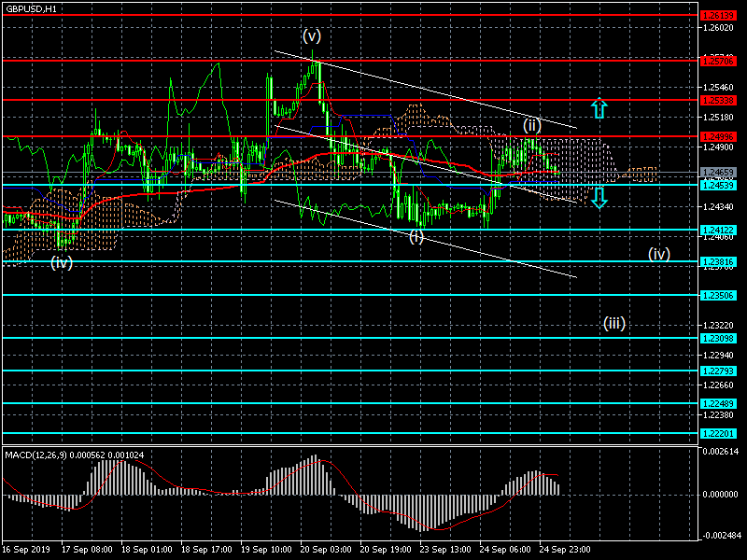Click the 1.25460 price axis label
747x560 pixels.
[x=718, y=88]
